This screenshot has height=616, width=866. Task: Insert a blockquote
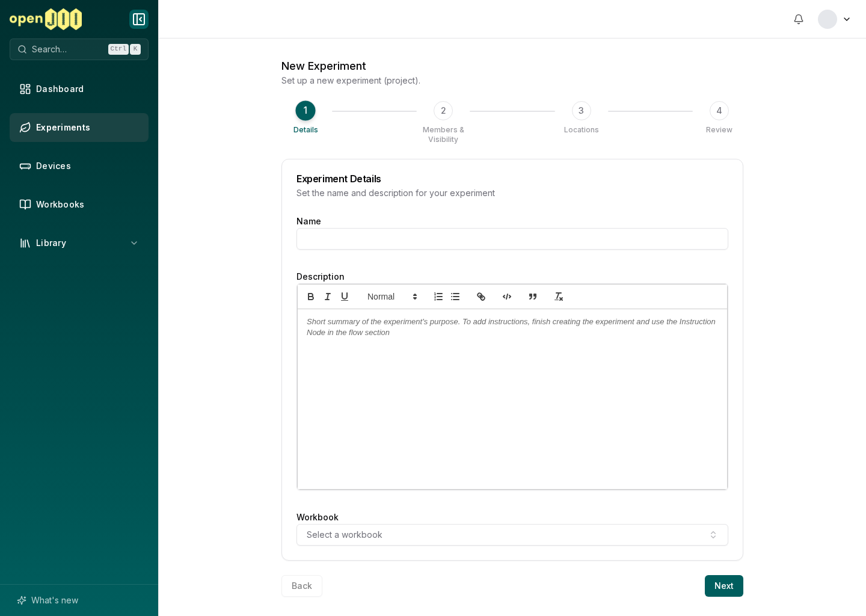click(x=533, y=297)
